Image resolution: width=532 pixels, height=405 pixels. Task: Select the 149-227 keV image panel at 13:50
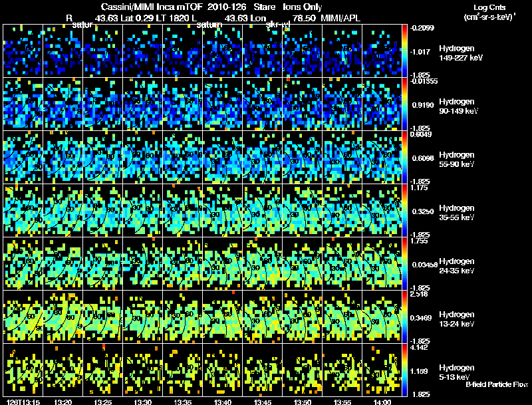tap(303, 51)
